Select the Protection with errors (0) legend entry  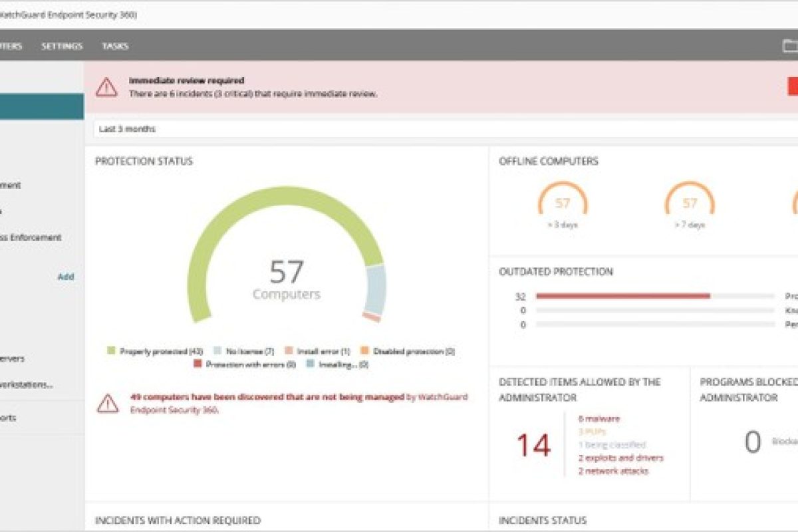[244, 364]
